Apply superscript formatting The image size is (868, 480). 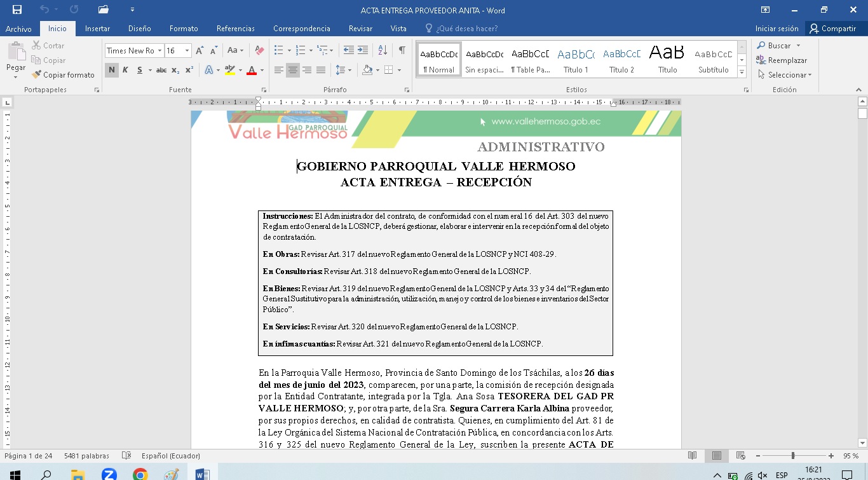click(189, 70)
